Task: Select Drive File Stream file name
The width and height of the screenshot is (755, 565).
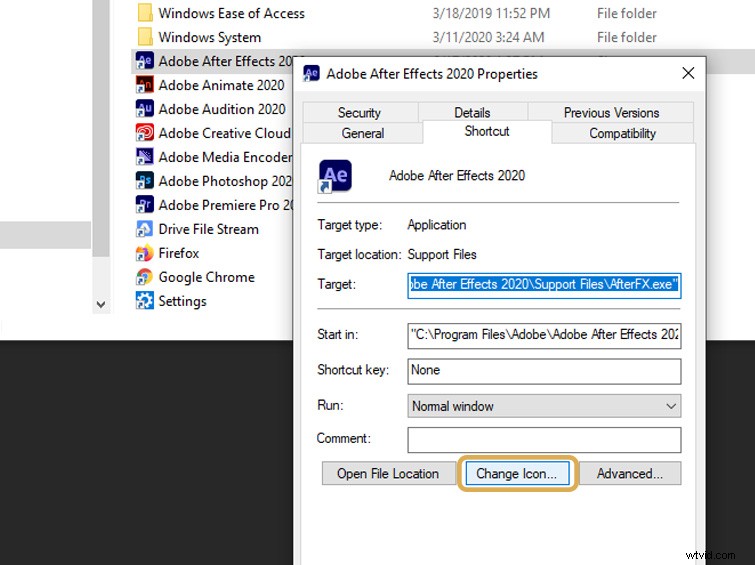Action: coord(208,229)
